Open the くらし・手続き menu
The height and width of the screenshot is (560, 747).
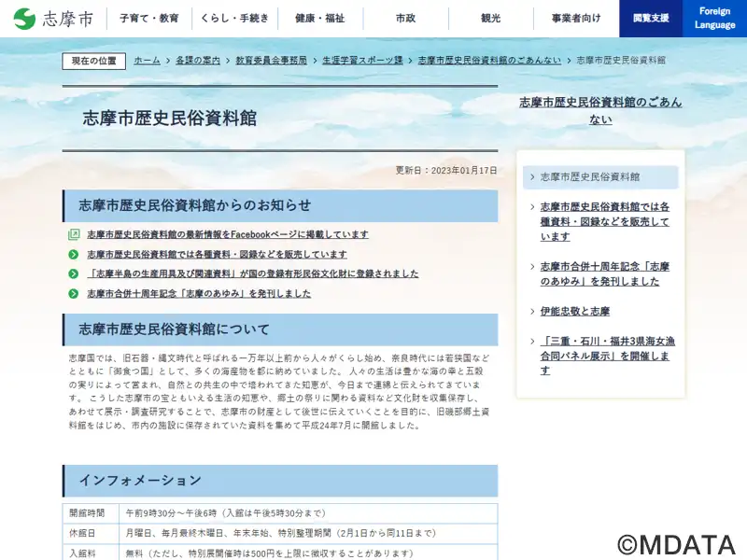pos(234,19)
